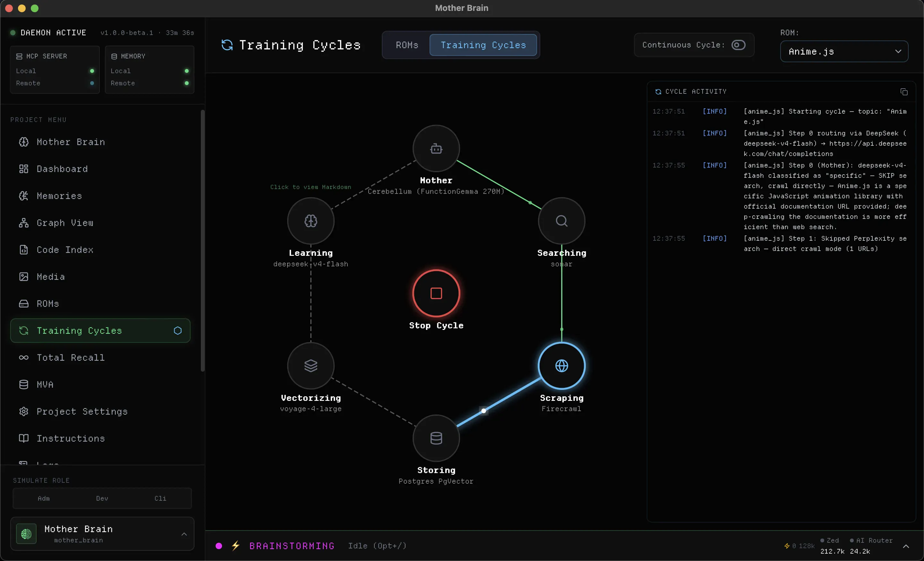
Task: Click the Memory panel icon
Action: [x=114, y=56]
